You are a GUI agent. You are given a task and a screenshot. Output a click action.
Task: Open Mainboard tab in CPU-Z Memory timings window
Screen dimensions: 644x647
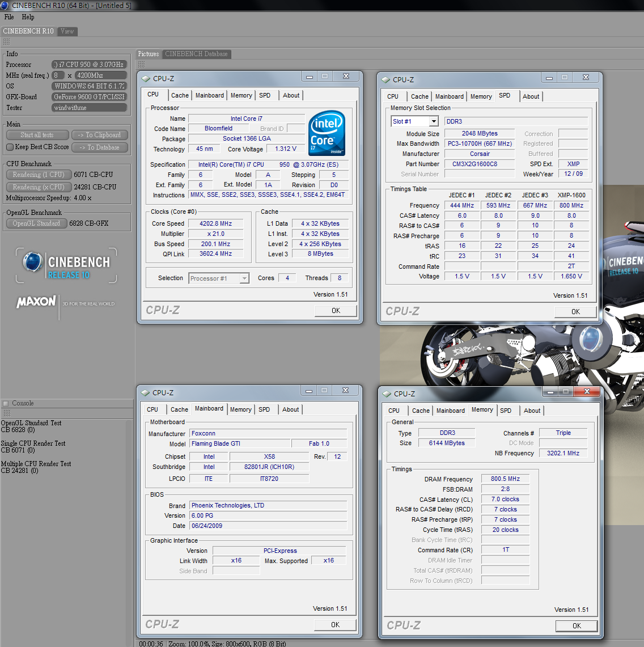pyautogui.click(x=451, y=411)
